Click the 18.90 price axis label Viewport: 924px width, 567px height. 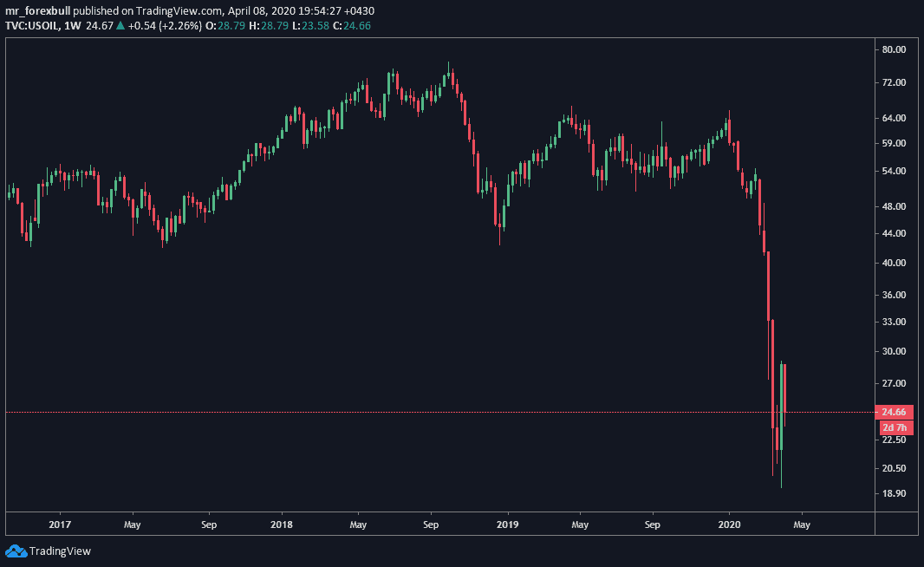coord(894,493)
